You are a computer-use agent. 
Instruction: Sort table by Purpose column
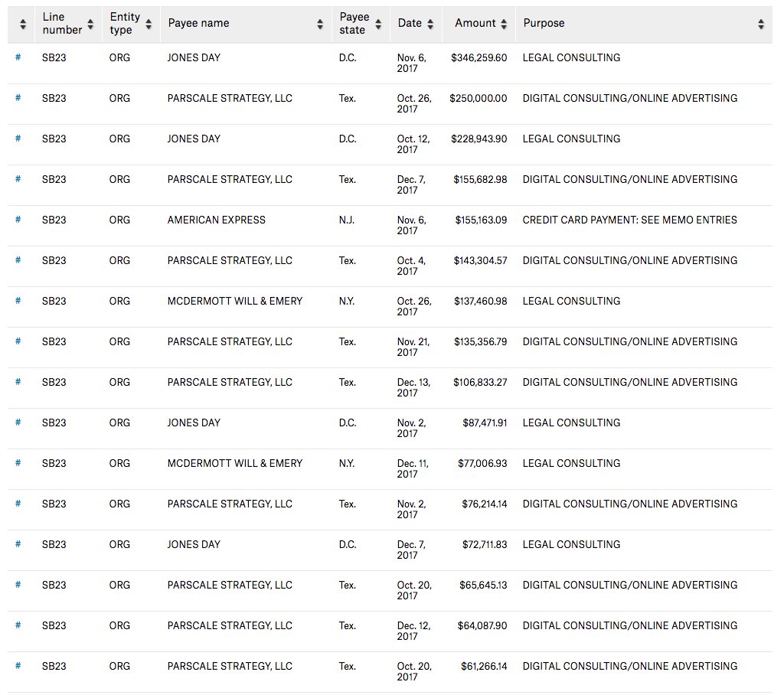[761, 24]
